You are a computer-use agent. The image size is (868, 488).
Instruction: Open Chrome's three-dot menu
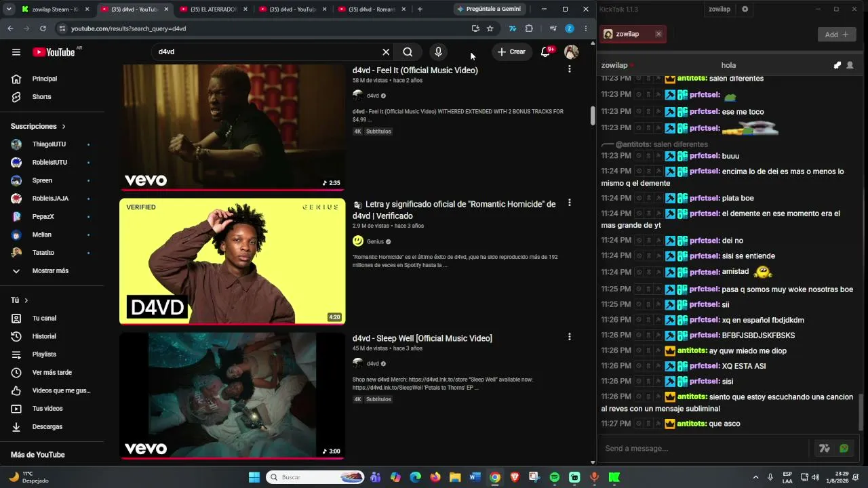tap(586, 28)
